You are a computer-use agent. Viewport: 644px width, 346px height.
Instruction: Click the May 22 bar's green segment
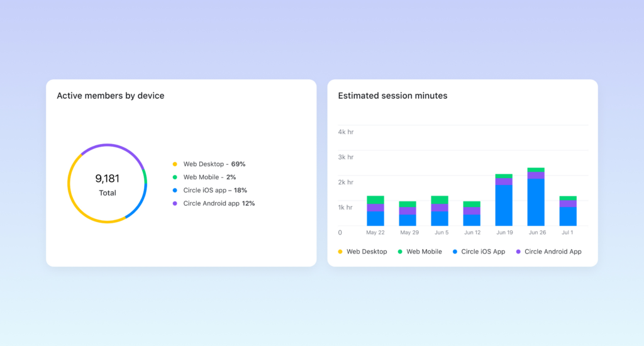click(375, 199)
